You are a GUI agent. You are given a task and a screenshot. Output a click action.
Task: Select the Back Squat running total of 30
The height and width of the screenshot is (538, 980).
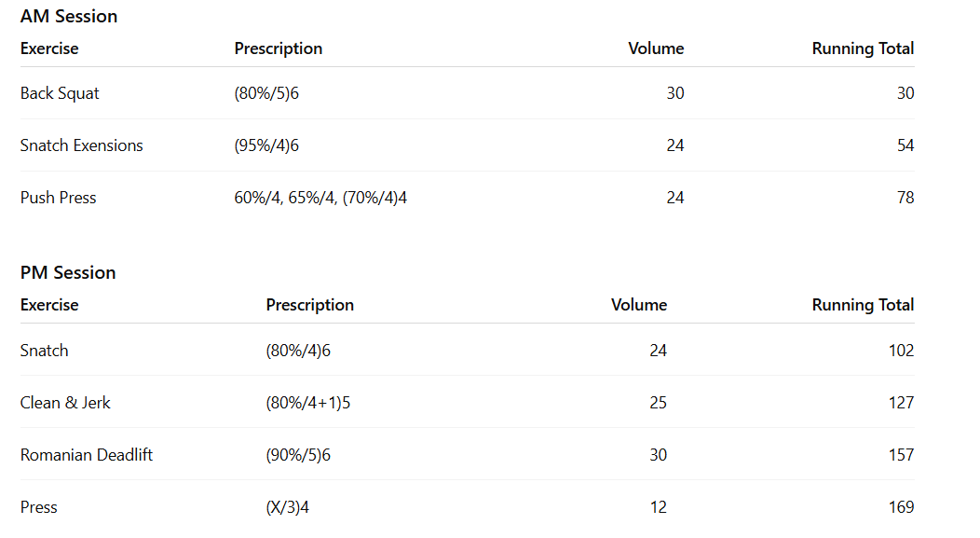click(905, 93)
